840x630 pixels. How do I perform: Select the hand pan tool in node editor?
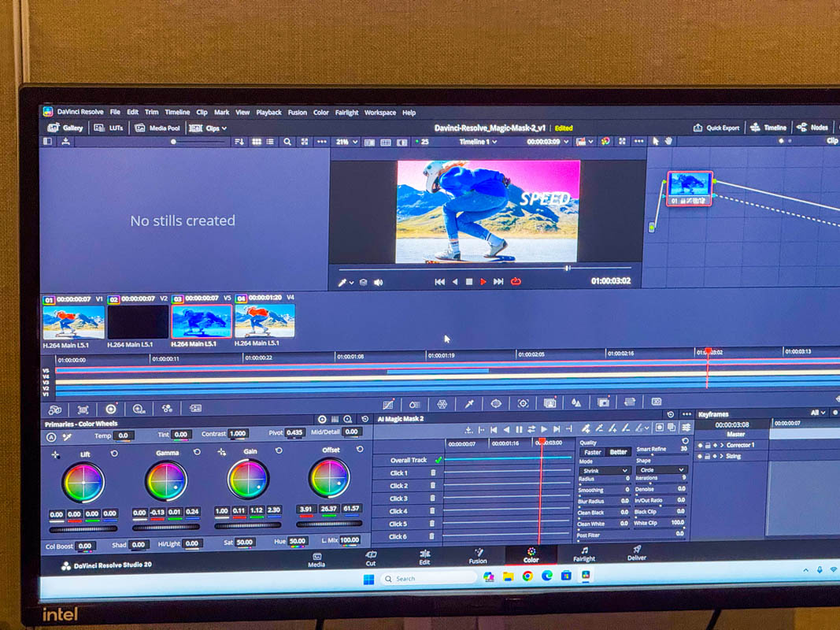[668, 141]
